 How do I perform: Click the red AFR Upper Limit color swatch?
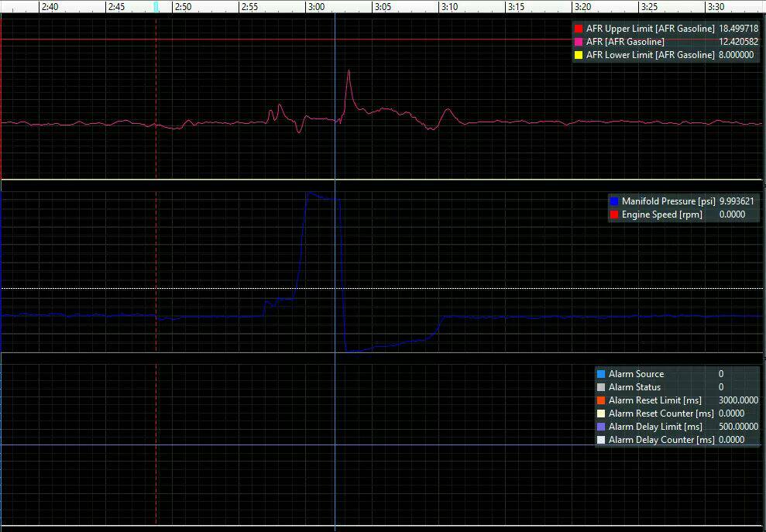tap(579, 29)
